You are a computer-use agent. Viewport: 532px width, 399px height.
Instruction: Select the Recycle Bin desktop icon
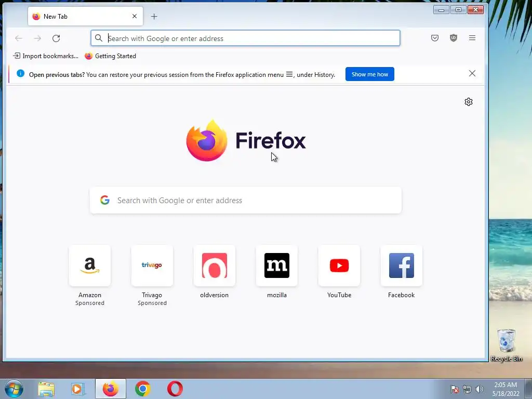tap(506, 345)
